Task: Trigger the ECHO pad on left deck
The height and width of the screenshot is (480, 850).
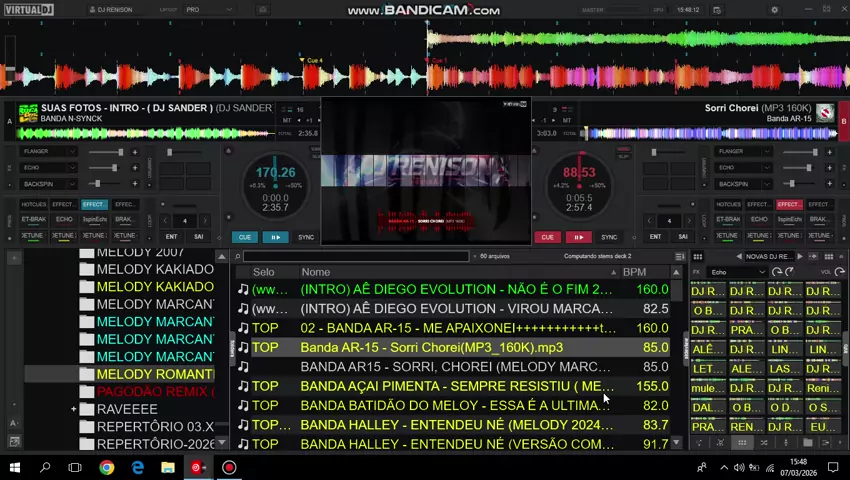Action: [x=64, y=219]
